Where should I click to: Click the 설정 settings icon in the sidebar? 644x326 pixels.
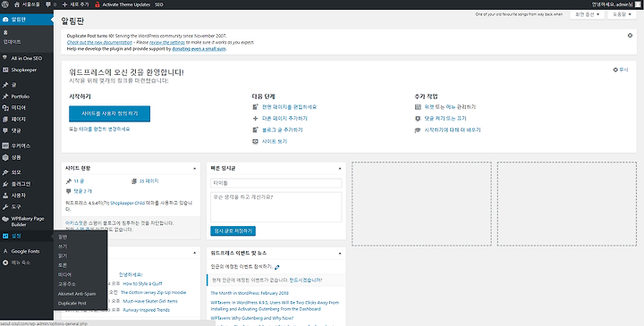5,236
